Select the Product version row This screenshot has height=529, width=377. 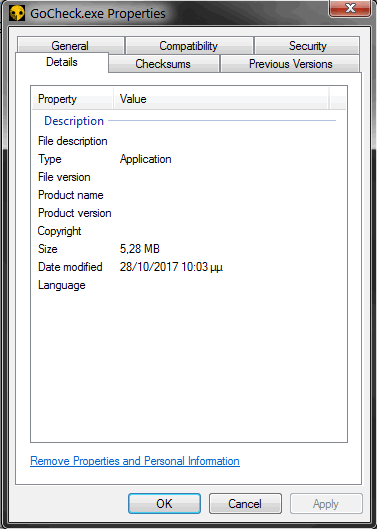189,213
